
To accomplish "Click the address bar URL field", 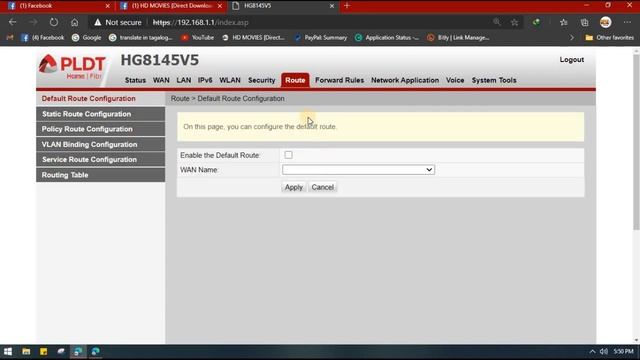I will [318, 22].
